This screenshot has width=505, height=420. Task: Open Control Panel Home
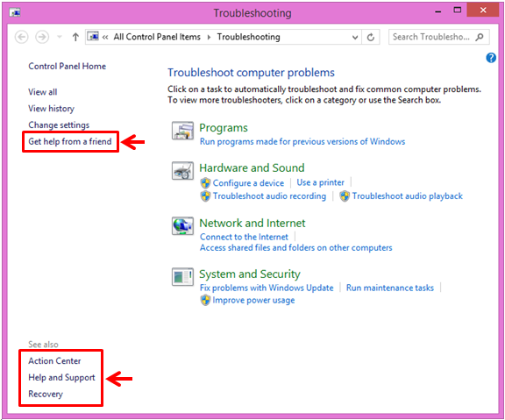67,66
